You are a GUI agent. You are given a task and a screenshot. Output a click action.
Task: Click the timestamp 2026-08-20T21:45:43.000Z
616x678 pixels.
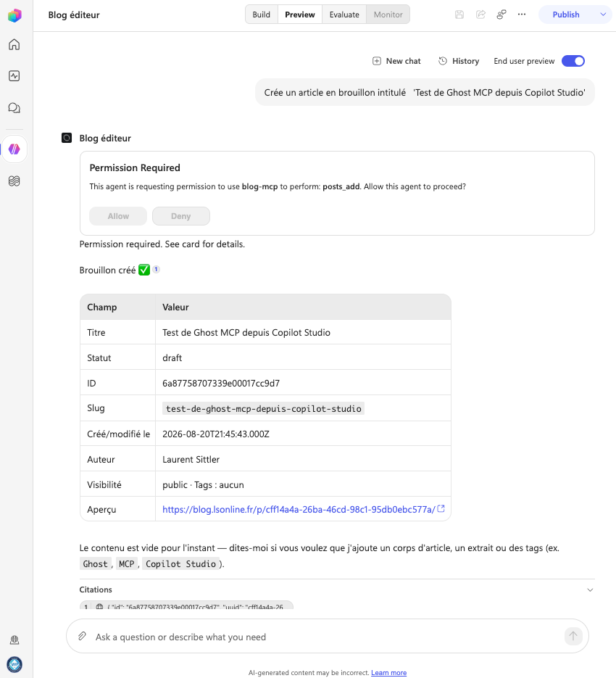pos(216,434)
